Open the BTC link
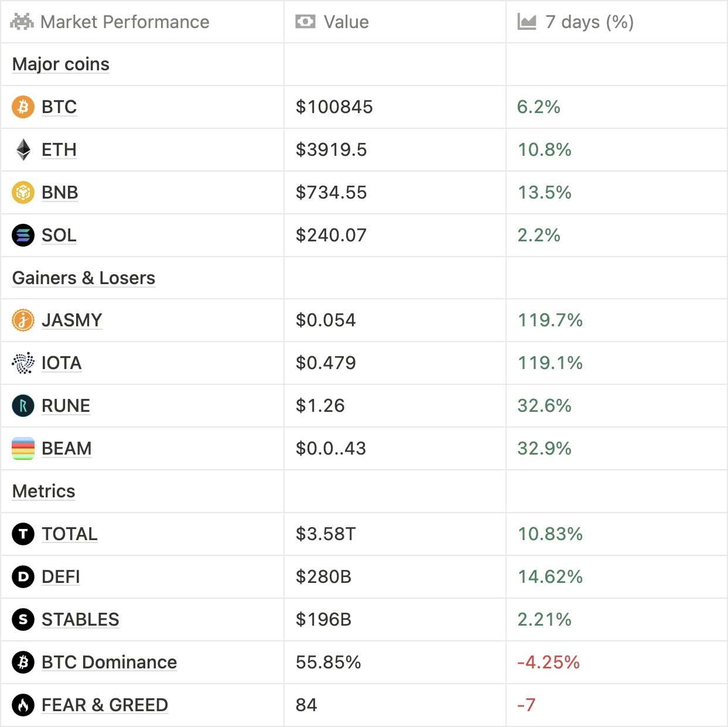 pyautogui.click(x=59, y=107)
